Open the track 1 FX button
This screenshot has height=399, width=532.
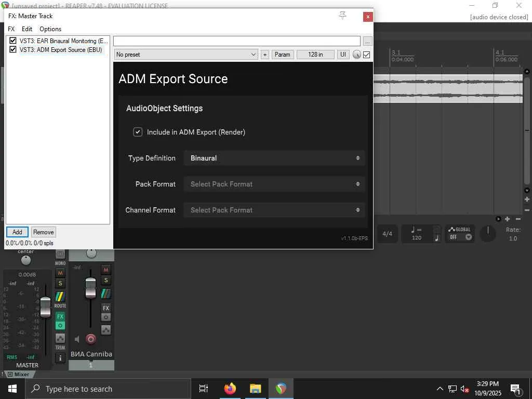pos(106,308)
